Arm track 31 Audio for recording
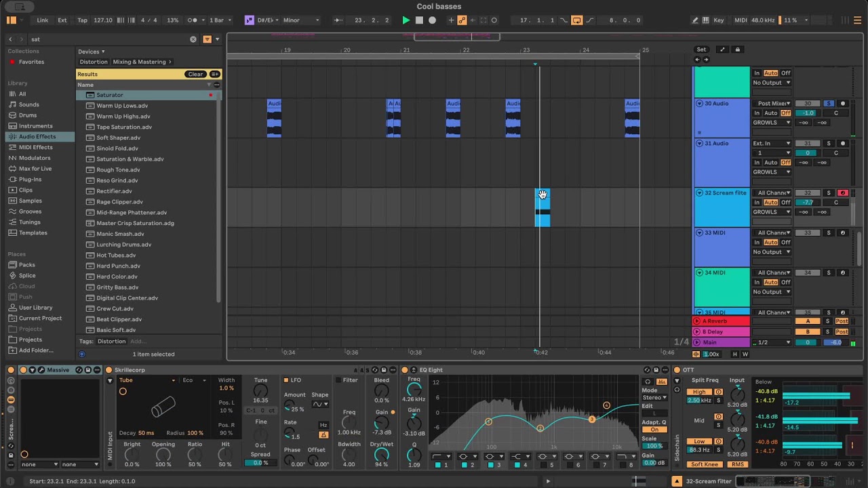This screenshot has width=868, height=488. (843, 144)
